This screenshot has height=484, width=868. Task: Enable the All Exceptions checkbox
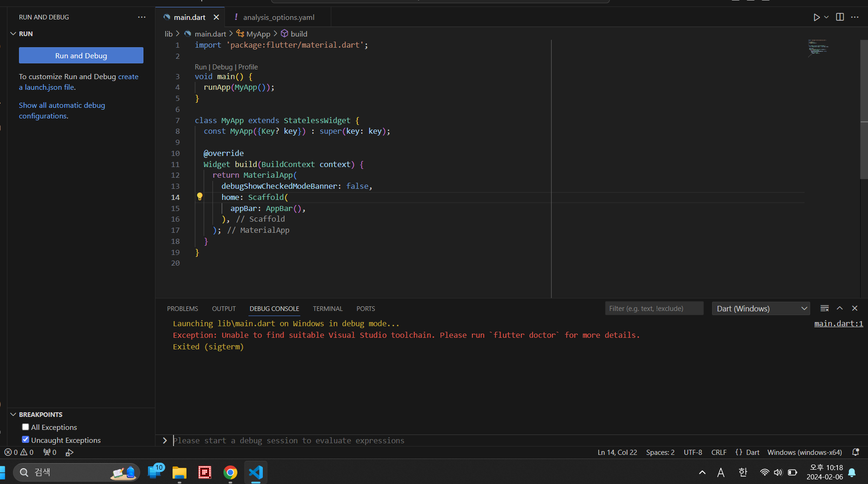25,427
